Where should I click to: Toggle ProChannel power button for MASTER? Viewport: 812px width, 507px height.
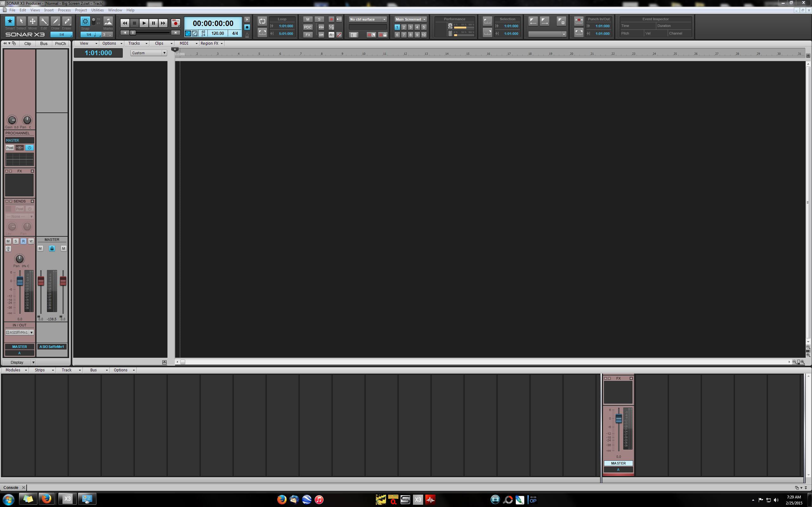point(29,148)
